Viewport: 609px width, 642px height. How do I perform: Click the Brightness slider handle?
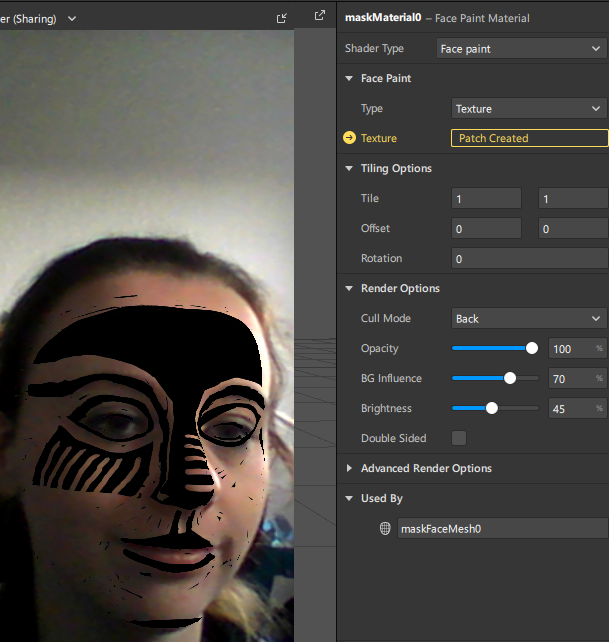click(x=491, y=408)
